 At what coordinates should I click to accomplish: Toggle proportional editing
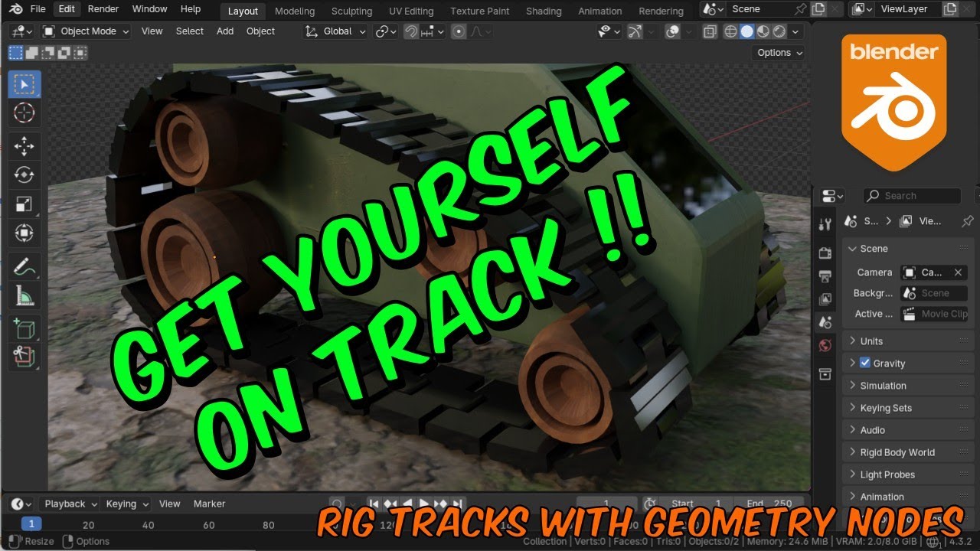[459, 31]
